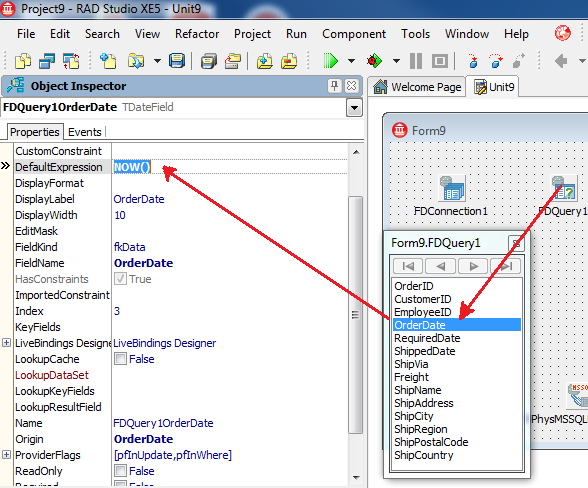Go to next record in fields editor navigator
The width and height of the screenshot is (588, 488).
[473, 266]
